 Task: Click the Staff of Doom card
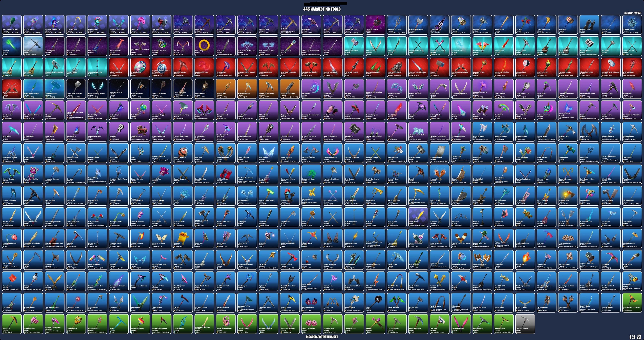[546, 67]
